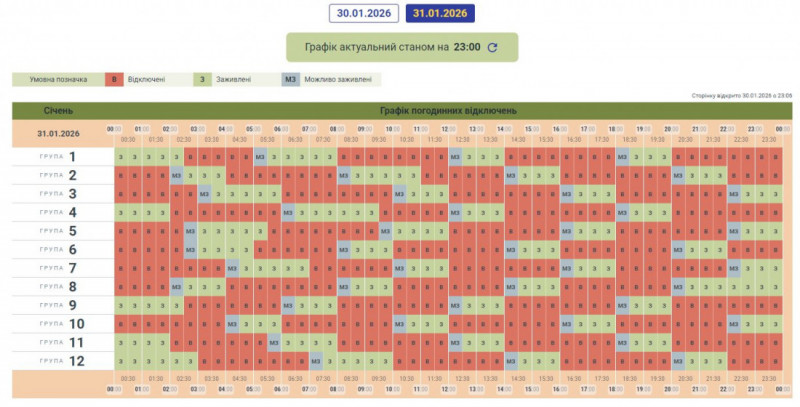The width and height of the screenshot is (800, 407).
Task: Click the 31.01.2026 date cell in table
Action: [x=57, y=132]
